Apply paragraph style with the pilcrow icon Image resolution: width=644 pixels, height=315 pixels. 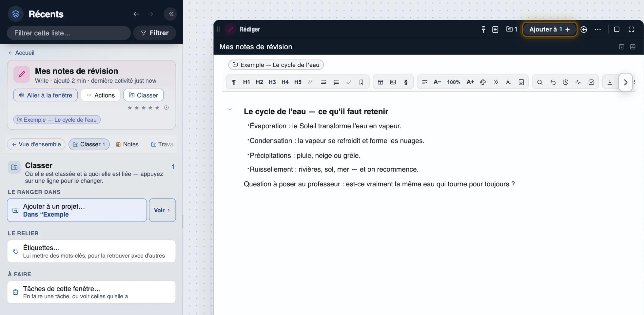pos(234,82)
